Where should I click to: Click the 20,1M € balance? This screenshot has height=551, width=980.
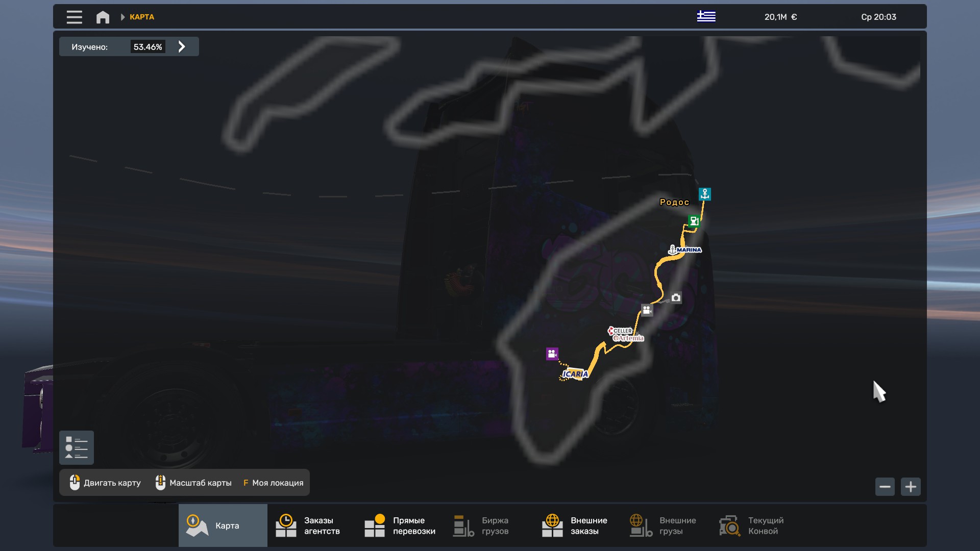point(780,17)
